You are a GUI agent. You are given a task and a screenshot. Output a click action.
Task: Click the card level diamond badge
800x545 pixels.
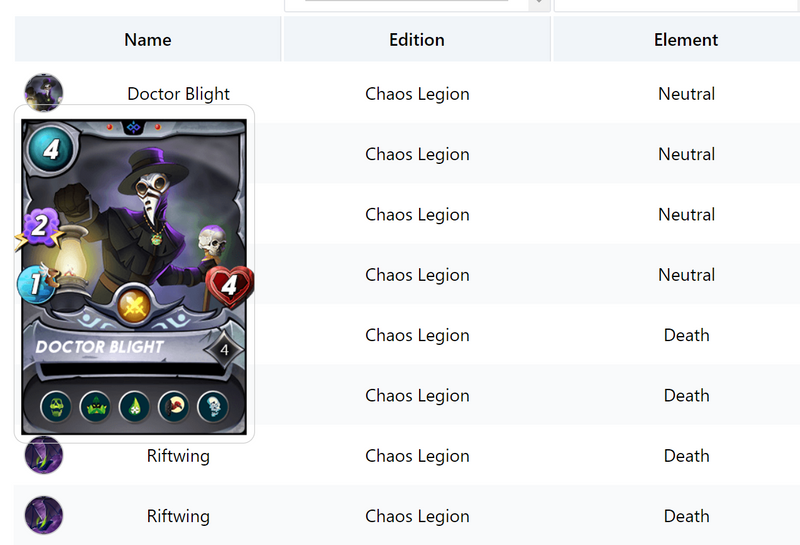tap(225, 350)
